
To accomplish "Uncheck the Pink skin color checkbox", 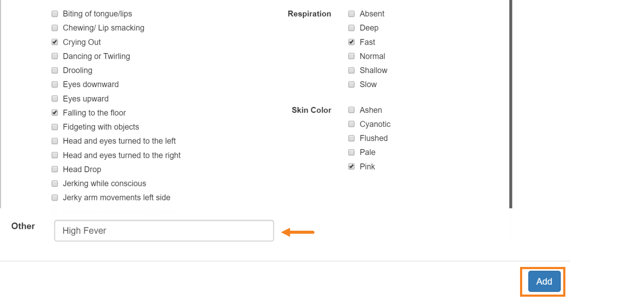I will coord(352,166).
